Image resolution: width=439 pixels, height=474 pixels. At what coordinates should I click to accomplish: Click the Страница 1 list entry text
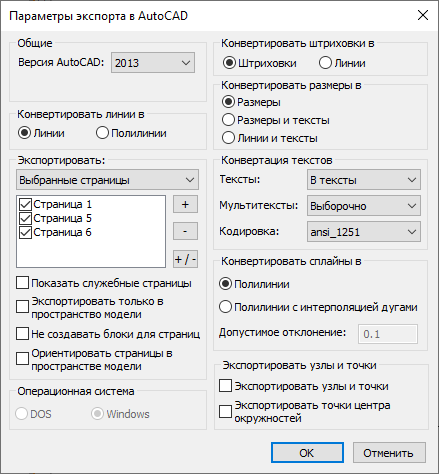tap(62, 204)
